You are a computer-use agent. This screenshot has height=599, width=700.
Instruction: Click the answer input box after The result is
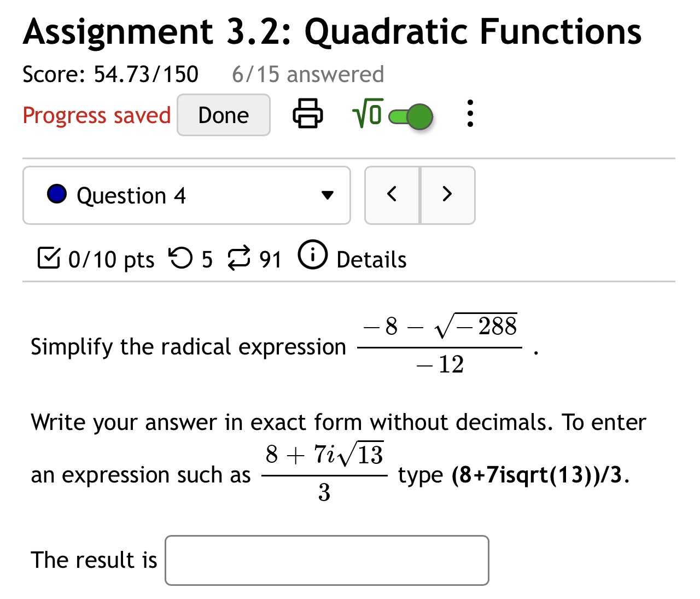pos(326,560)
